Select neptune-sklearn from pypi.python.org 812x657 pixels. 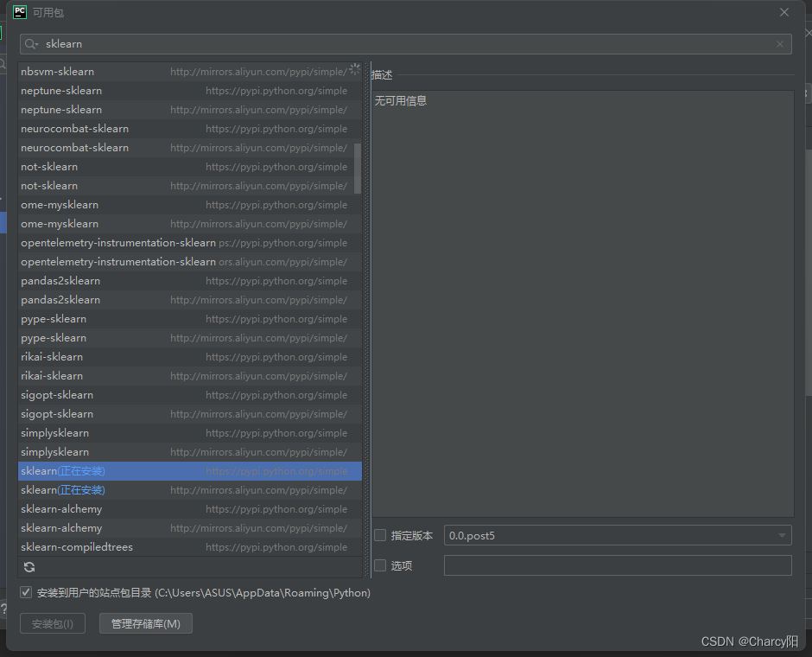[189, 91]
